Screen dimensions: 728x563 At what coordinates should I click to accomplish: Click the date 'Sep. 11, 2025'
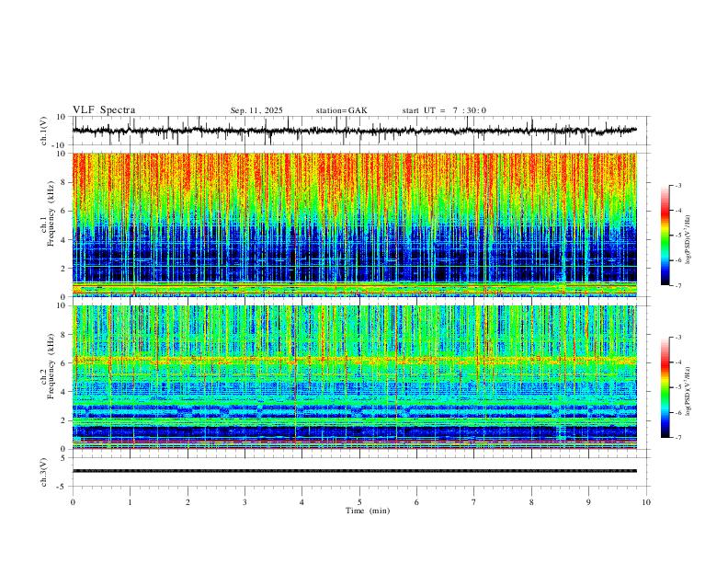click(256, 110)
